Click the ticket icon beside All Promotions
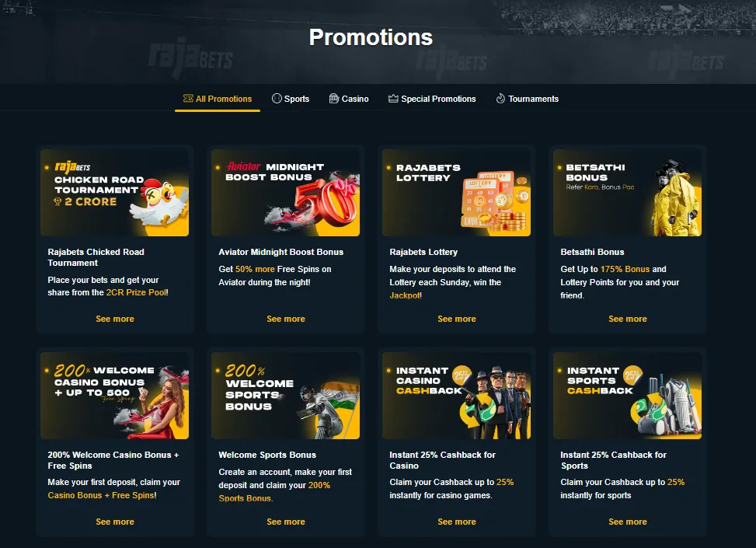 pyautogui.click(x=188, y=99)
